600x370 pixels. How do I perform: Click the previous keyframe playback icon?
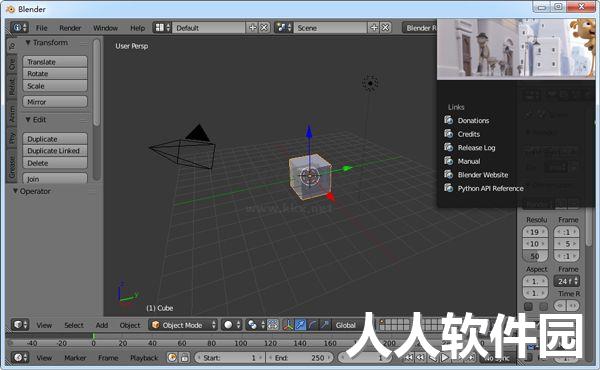tap(421, 358)
